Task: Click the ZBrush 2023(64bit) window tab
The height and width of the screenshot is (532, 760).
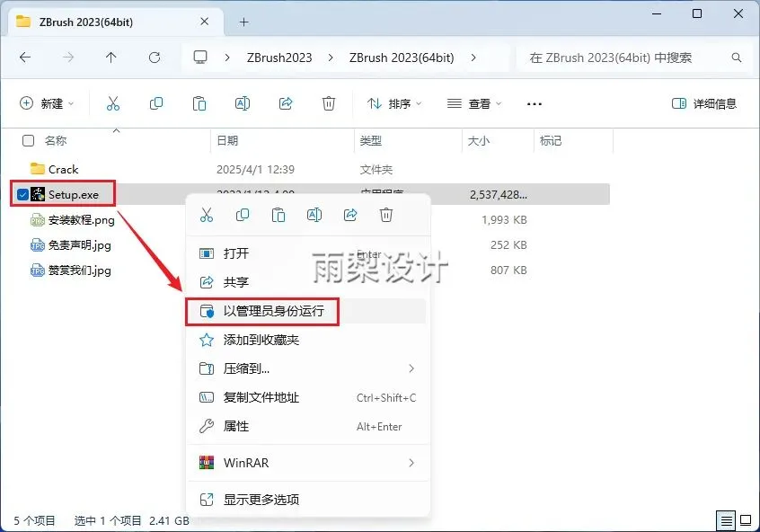Action: [115, 22]
